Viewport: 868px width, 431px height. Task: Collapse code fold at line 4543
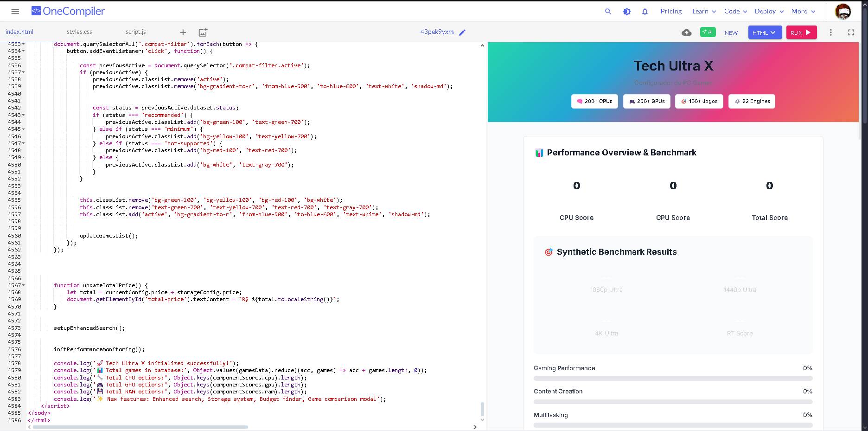pyautogui.click(x=24, y=115)
